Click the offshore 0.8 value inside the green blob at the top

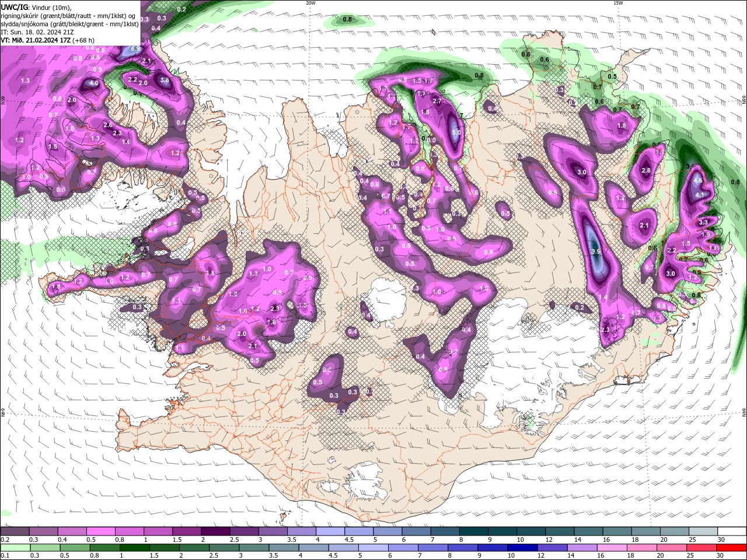(x=347, y=19)
